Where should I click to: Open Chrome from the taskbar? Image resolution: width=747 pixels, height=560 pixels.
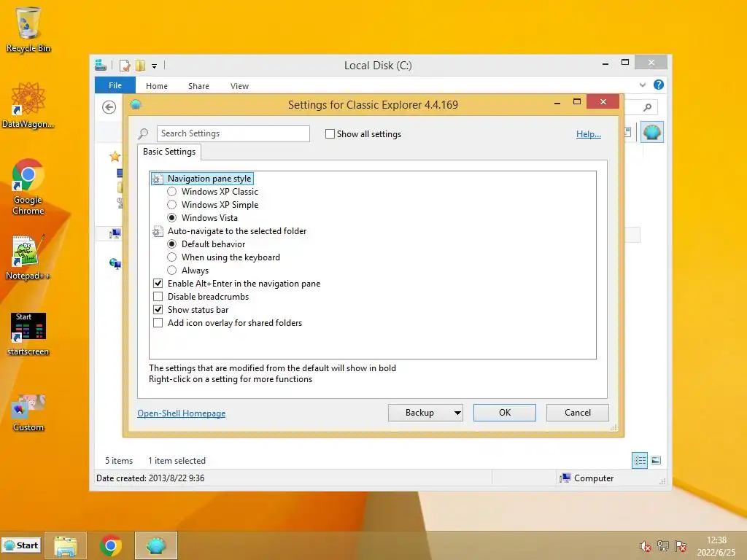[111, 545]
